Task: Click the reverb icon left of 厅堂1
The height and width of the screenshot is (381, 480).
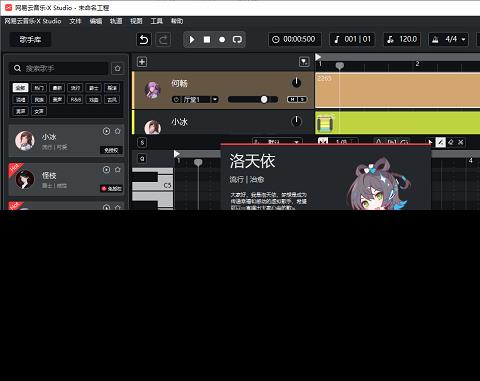Action: click(x=176, y=99)
